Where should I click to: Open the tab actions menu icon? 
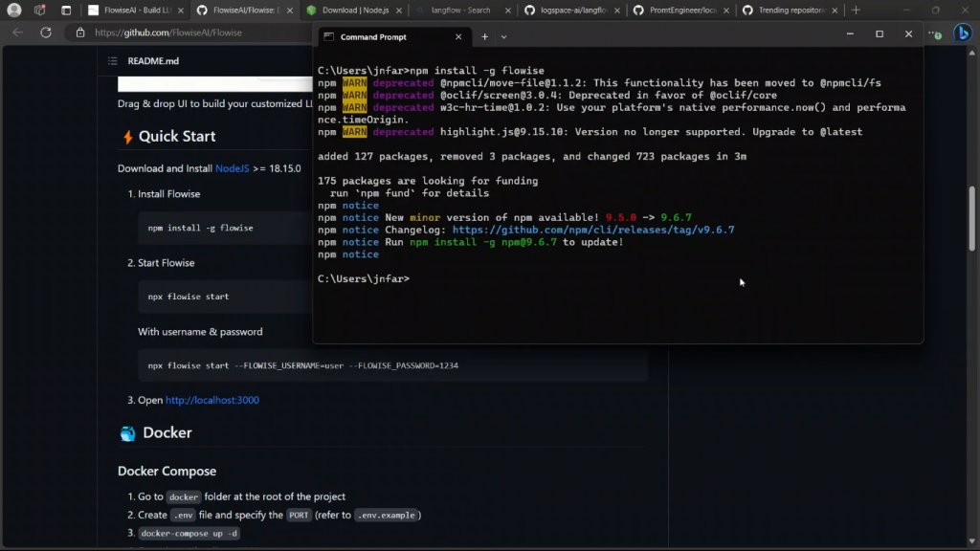[x=66, y=11]
